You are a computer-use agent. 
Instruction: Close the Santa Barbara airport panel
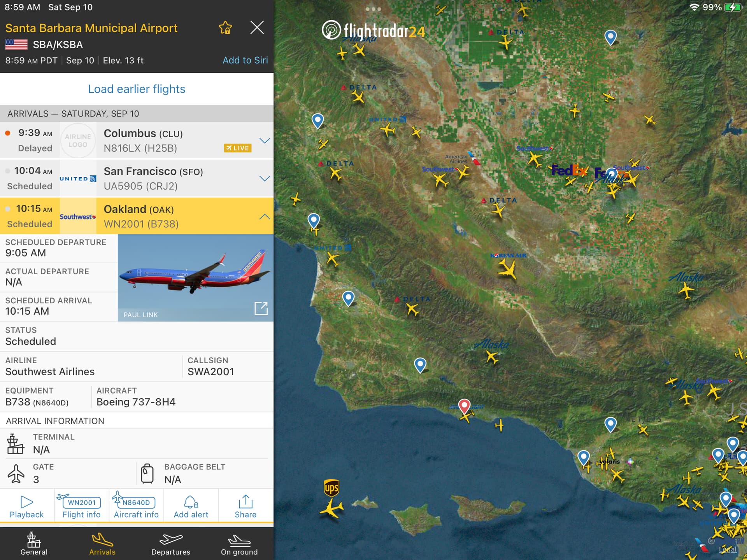257,28
